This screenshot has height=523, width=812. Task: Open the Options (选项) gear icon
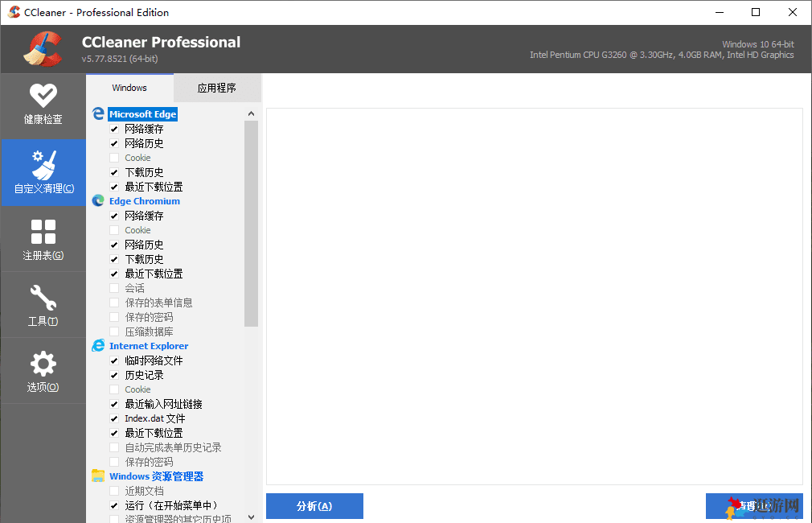pyautogui.click(x=43, y=364)
